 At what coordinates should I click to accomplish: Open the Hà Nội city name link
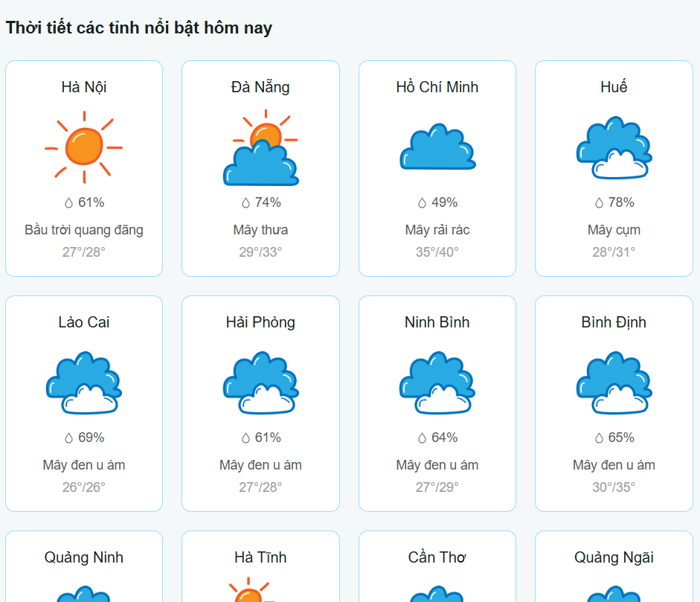click(84, 87)
